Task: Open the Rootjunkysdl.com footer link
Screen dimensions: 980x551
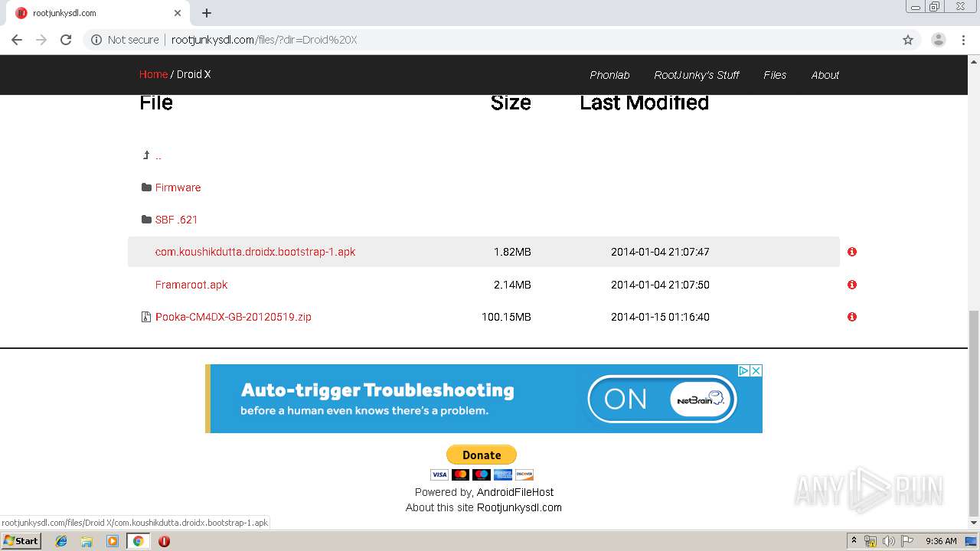Action: tap(519, 507)
